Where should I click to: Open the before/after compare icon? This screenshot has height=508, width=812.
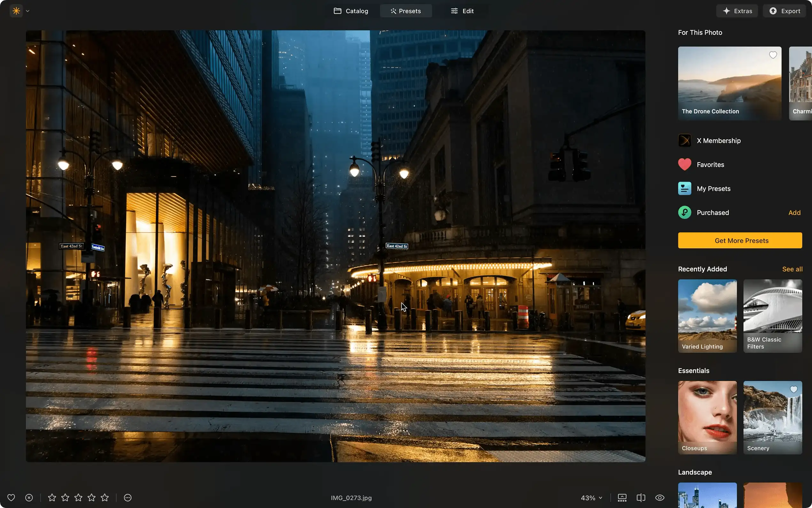(641, 497)
